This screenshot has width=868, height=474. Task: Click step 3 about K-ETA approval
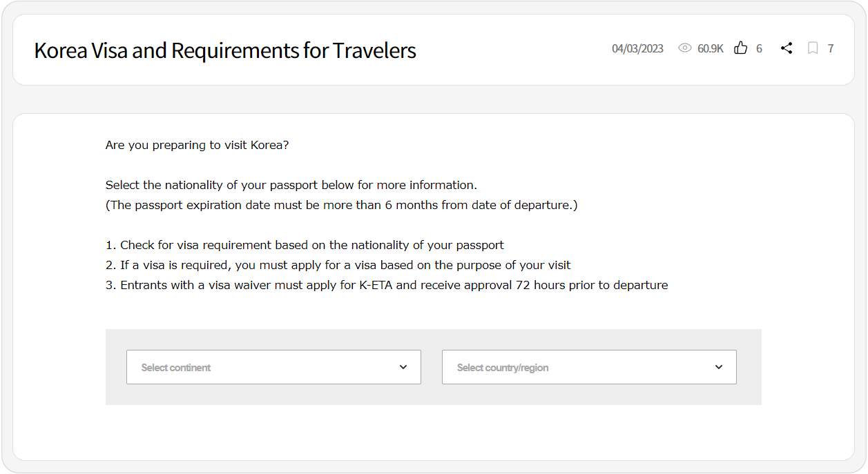coord(387,285)
